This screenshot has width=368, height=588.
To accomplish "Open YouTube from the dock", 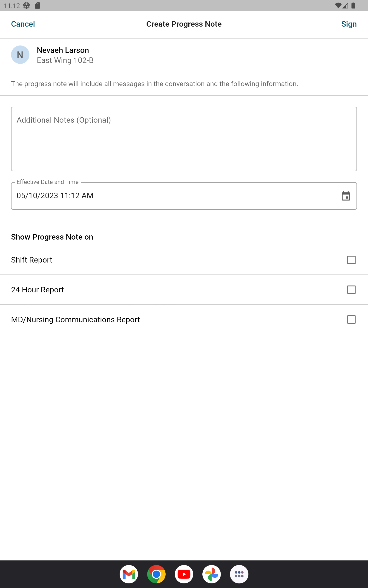I will tap(184, 574).
